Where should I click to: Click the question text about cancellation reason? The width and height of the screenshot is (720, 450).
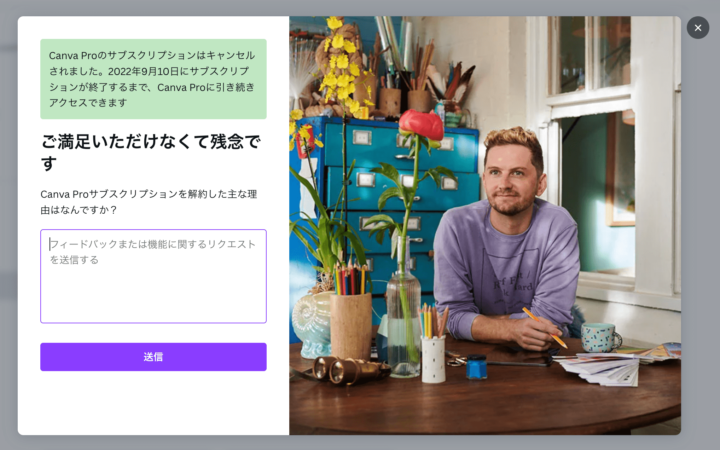coord(149,202)
